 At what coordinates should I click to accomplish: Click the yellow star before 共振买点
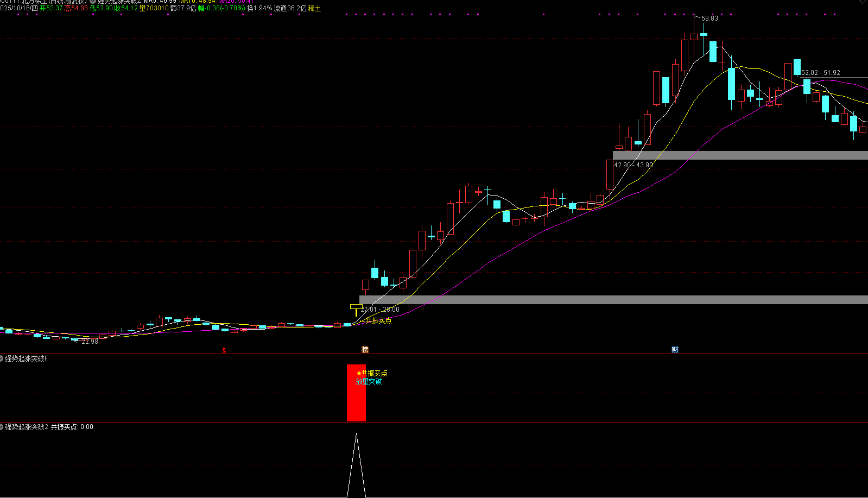coord(359,373)
